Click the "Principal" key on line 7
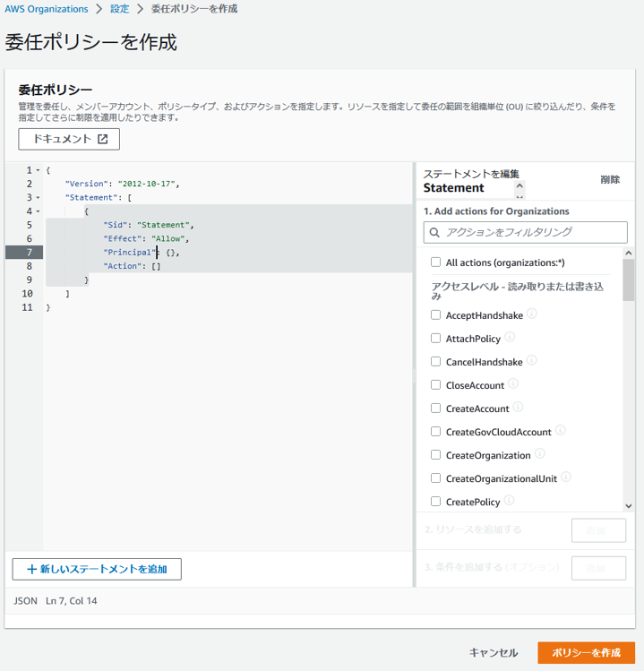Screen dimensions: 644x671 click(x=130, y=253)
